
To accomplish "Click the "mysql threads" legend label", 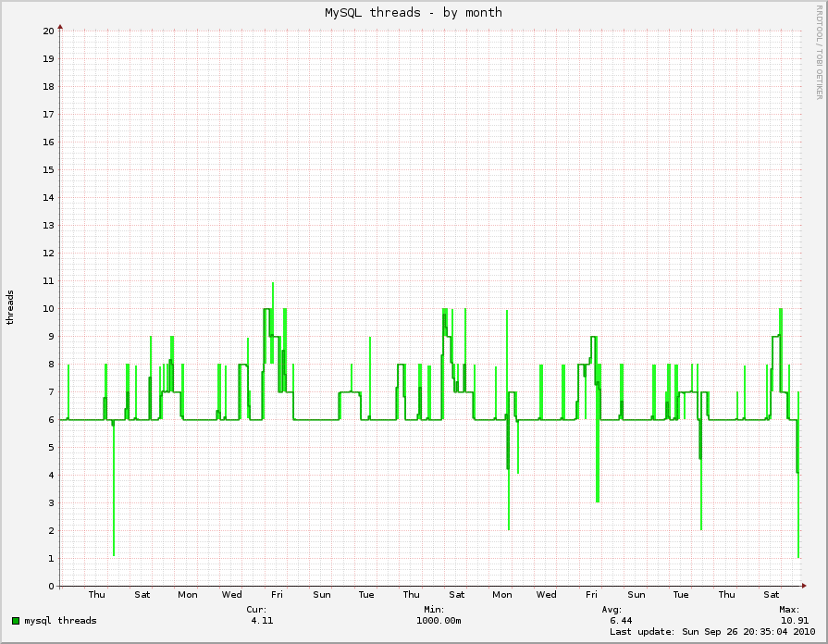I will [x=61, y=620].
